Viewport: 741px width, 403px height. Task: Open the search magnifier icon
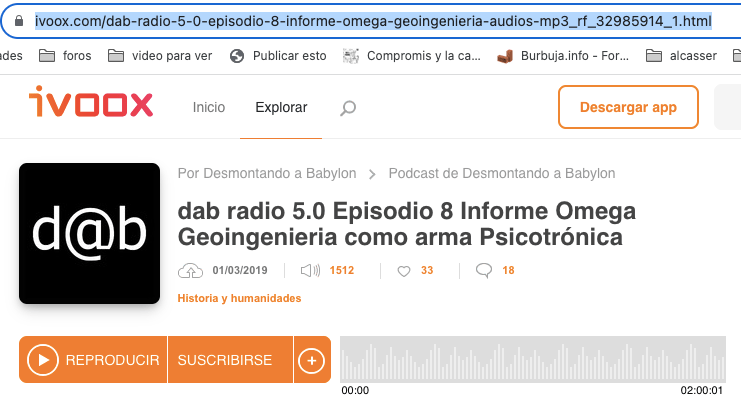348,108
